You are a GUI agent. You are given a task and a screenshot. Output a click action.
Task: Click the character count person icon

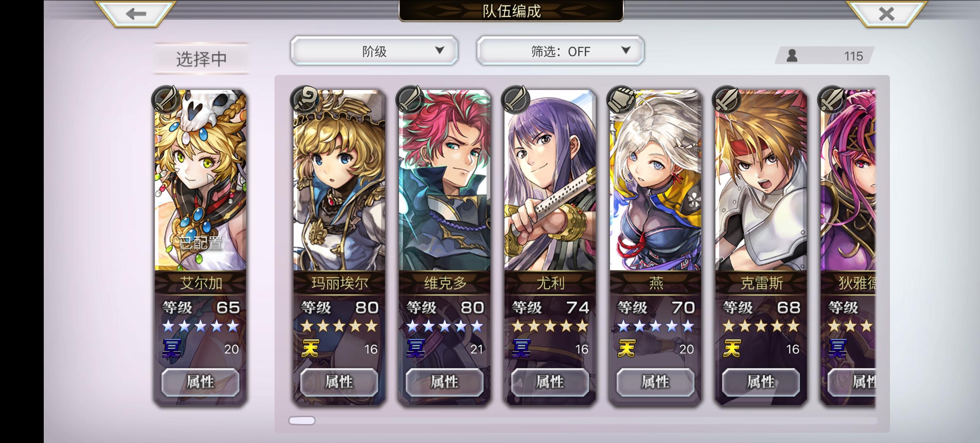792,56
